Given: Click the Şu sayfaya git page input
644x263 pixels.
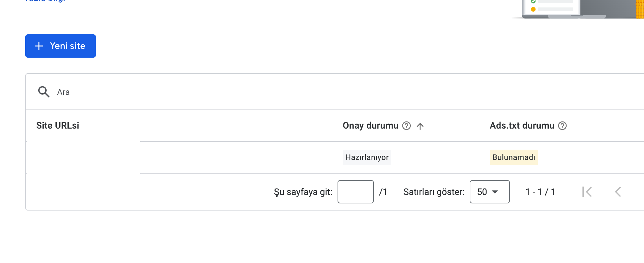Looking at the screenshot, I should tap(356, 192).
